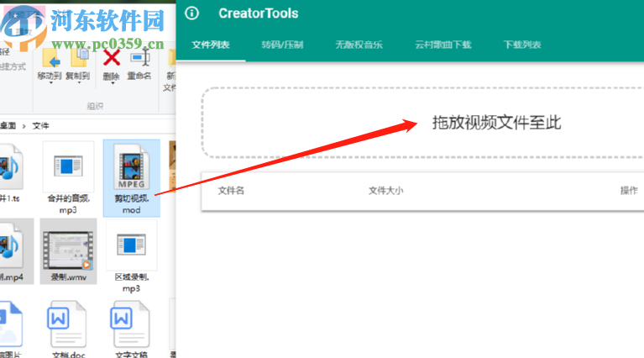
Task: Switch to the 文件列表 tab
Action: point(211,45)
